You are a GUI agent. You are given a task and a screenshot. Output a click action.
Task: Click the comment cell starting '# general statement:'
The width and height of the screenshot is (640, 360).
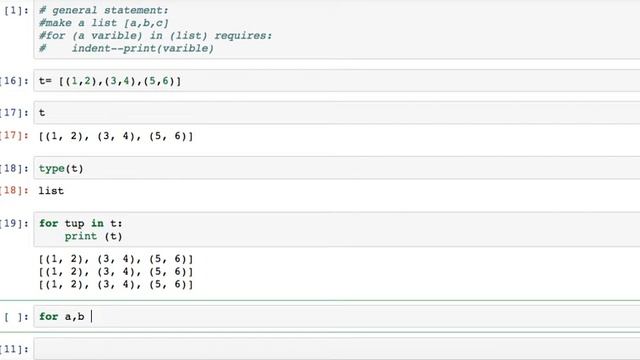click(337, 29)
